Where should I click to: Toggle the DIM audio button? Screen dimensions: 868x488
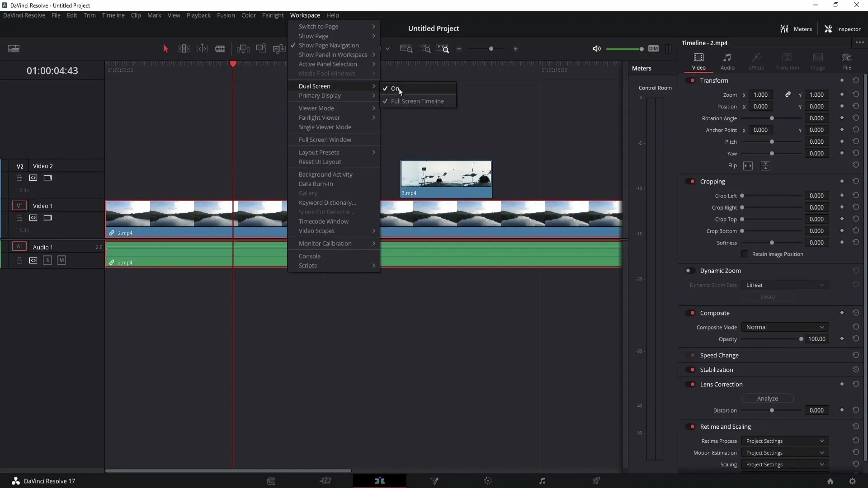click(653, 49)
